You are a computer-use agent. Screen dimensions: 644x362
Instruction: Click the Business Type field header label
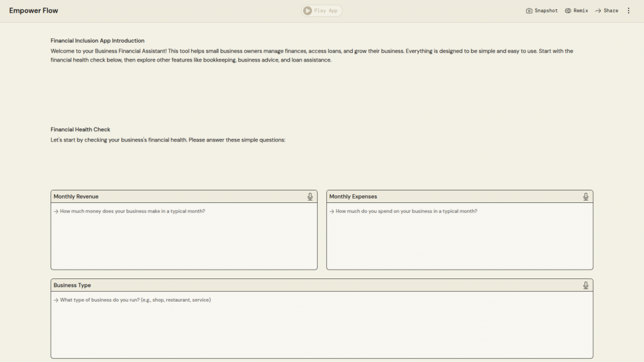pos(72,285)
